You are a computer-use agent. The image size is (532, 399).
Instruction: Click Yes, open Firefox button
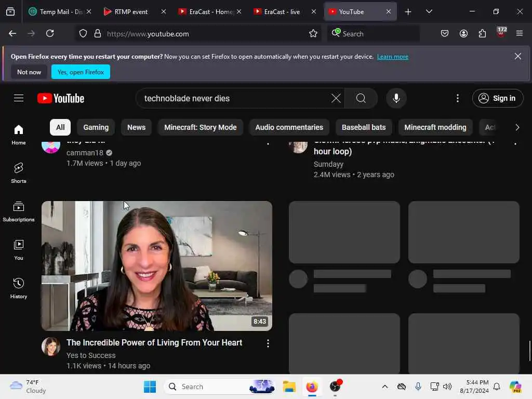tap(81, 72)
